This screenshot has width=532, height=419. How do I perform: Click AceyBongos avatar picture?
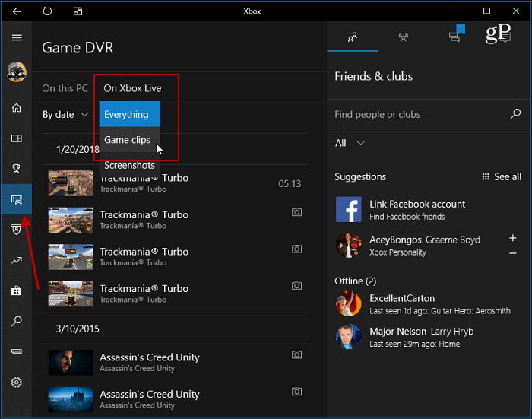pos(348,245)
